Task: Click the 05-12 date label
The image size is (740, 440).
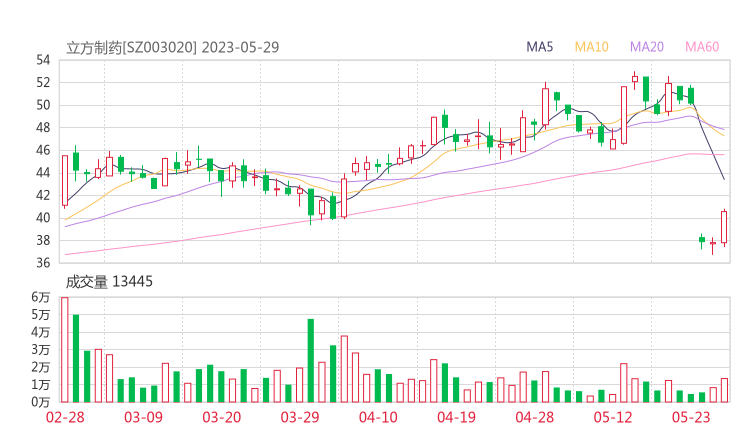Action: click(613, 417)
